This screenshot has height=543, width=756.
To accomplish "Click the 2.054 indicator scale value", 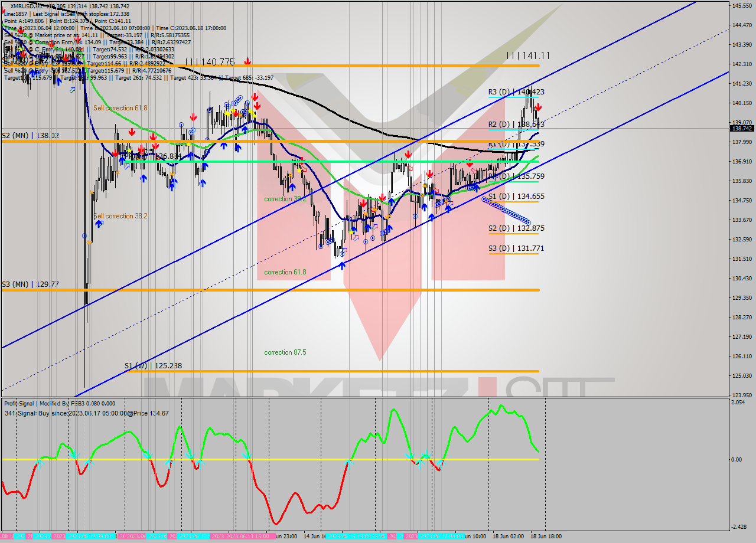I will tap(739, 402).
